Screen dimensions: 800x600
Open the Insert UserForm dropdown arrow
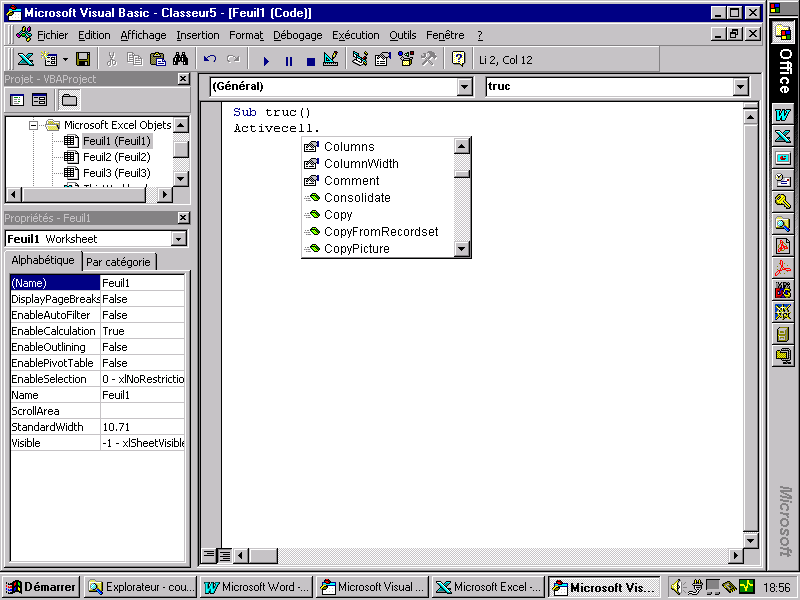pos(65,60)
